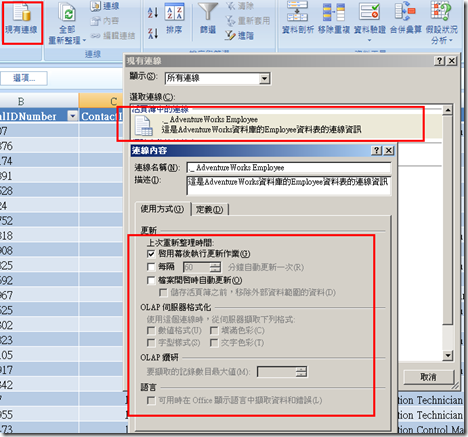
Task: Click the connection list scrollbar down arrow
Action: pos(447,356)
